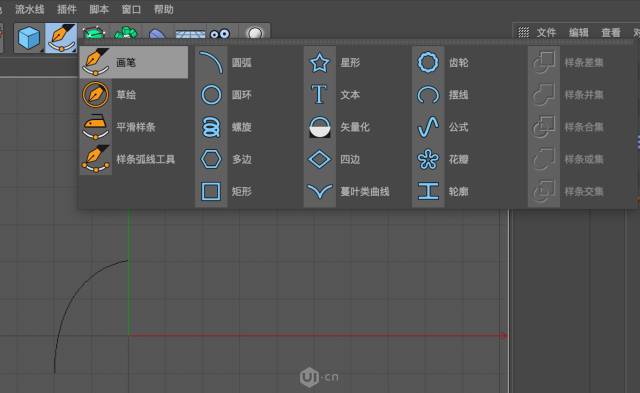
Task: Click the object manager grip handle icon
Action: click(x=523, y=32)
